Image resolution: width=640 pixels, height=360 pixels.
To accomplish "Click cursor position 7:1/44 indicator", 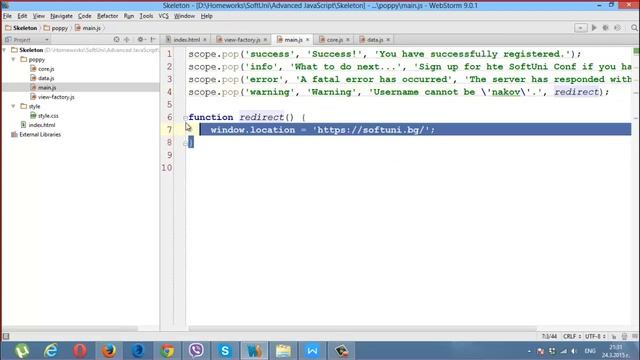I will [549, 336].
